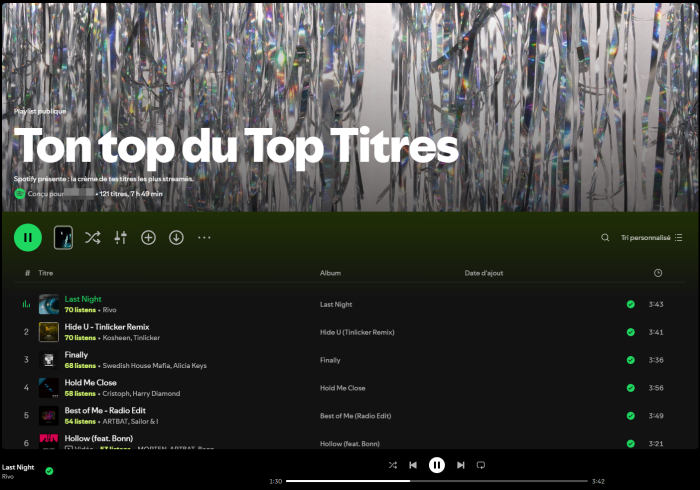Sort by the Titre column header
The width and height of the screenshot is (700, 490).
pyautogui.click(x=46, y=273)
